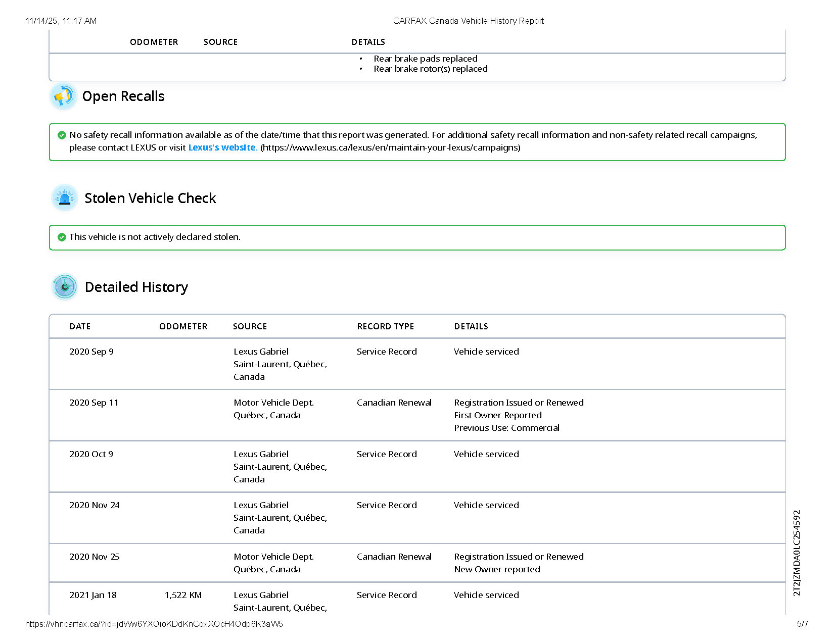Click the Stolen Vehicle Check siren icon
The image size is (834, 644).
[65, 198]
